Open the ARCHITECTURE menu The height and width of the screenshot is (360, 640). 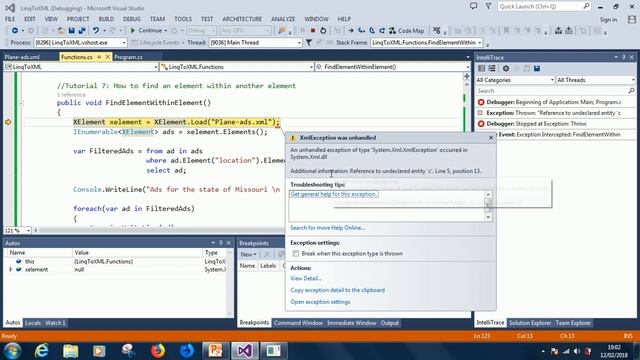[x=242, y=19]
